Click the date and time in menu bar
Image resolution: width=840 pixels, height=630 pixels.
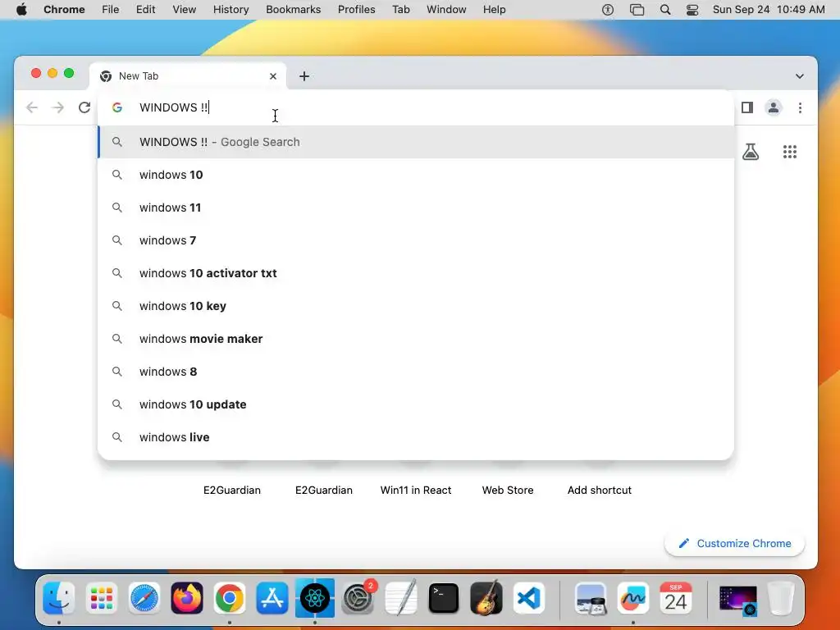(x=769, y=10)
